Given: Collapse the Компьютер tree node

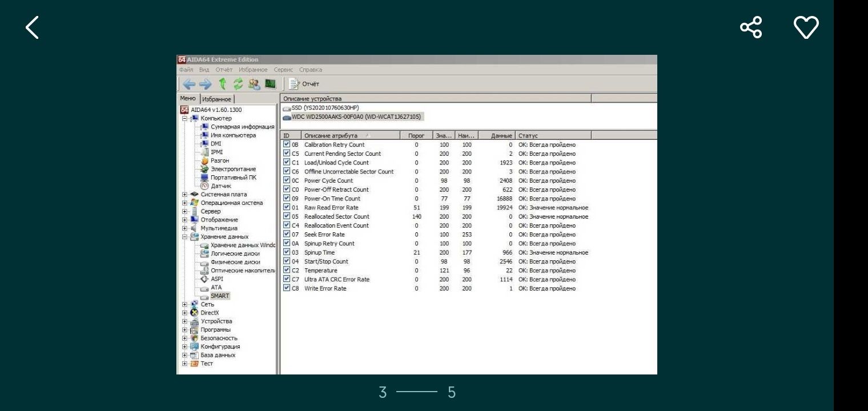Looking at the screenshot, I should (184, 118).
